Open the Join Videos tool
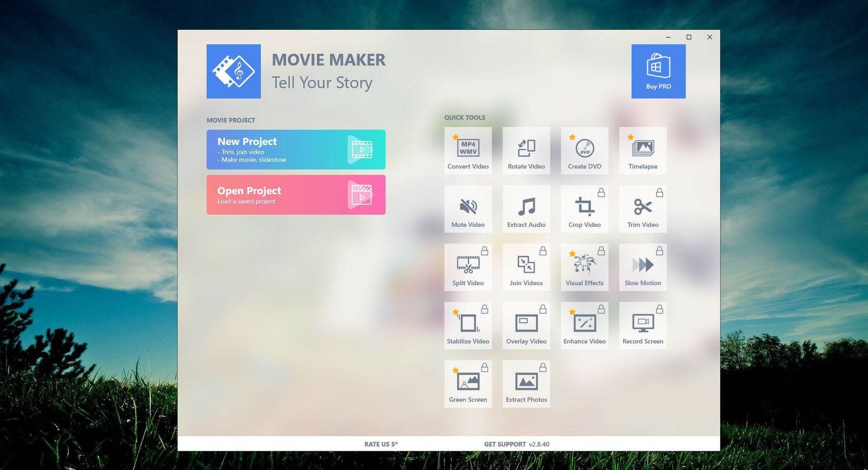 pos(526,267)
